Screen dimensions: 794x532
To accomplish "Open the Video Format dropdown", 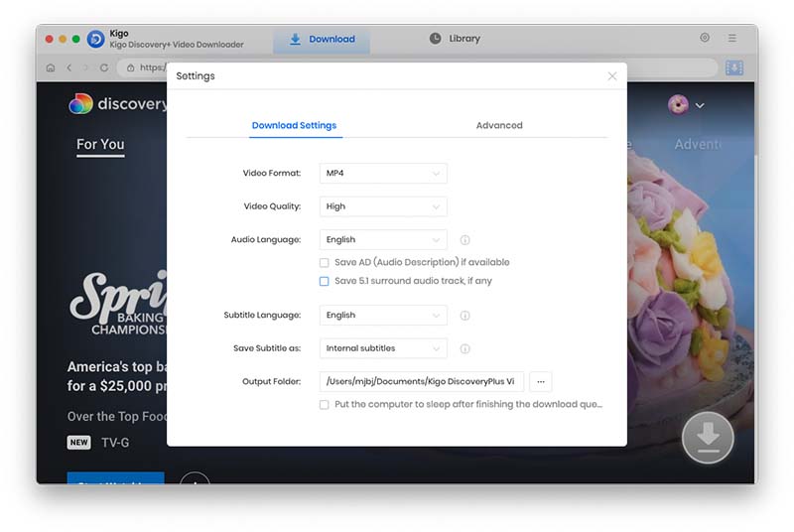I will pos(383,173).
